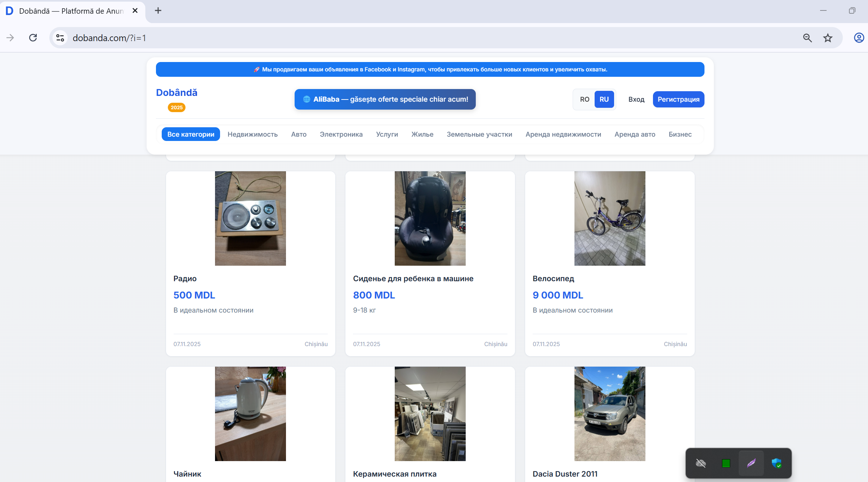Switch site language to RO
868x482 pixels.
[584, 100]
